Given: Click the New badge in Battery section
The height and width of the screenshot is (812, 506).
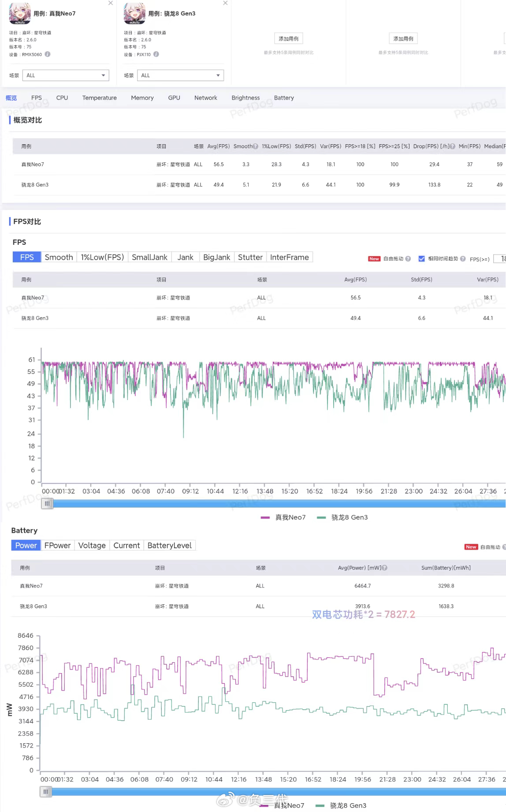Looking at the screenshot, I should coord(471,547).
